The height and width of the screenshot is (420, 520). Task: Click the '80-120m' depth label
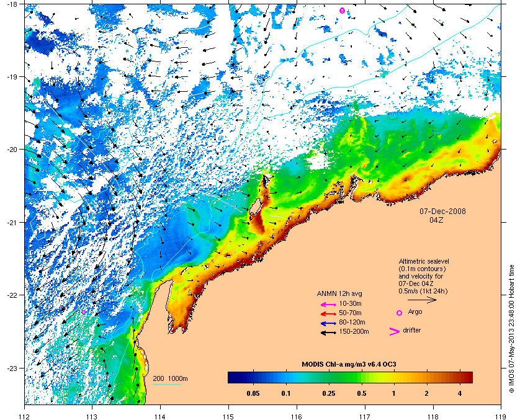click(x=352, y=322)
